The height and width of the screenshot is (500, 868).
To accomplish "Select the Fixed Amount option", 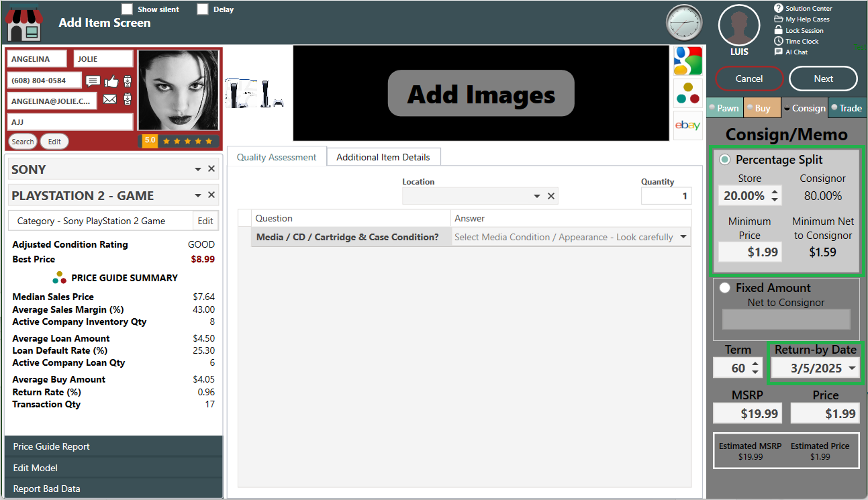I will 725,288.
